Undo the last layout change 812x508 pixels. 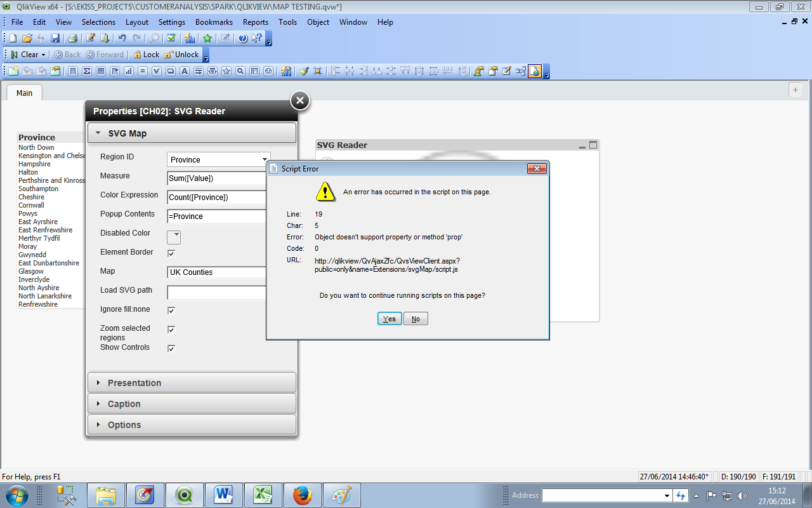pos(122,38)
